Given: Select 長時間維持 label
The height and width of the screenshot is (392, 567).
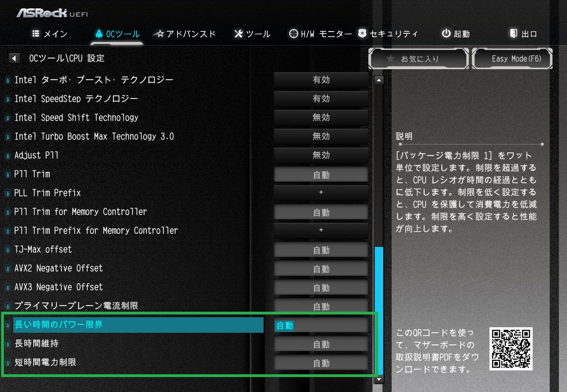Looking at the screenshot, I should coord(37,343).
